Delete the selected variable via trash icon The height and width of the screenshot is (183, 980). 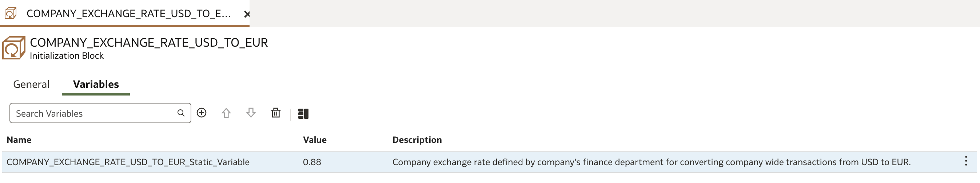(275, 113)
